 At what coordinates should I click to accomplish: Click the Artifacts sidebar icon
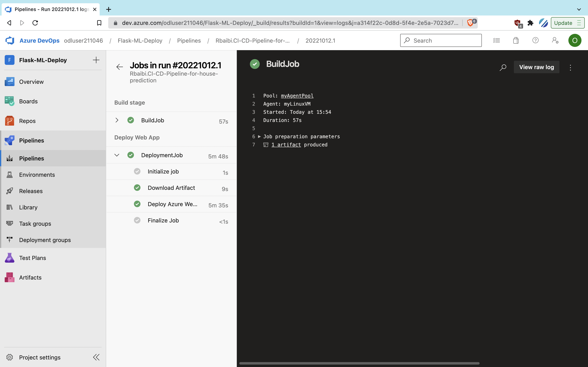[x=9, y=277]
